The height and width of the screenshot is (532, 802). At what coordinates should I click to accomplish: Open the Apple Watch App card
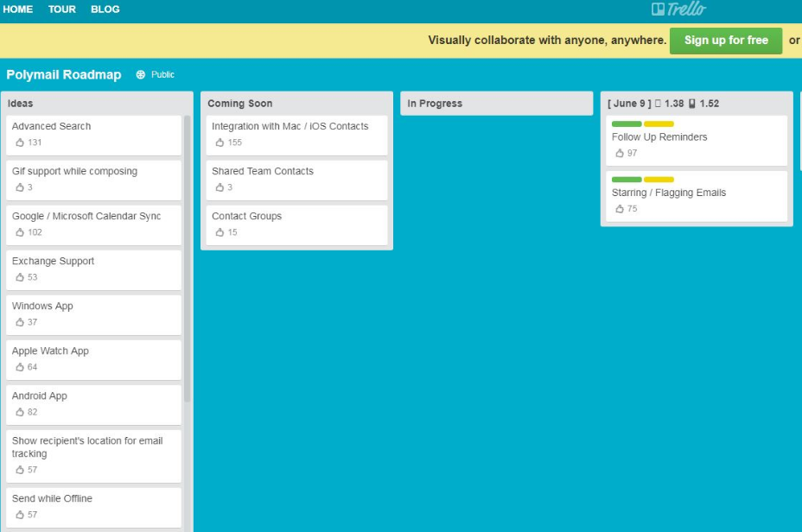coord(93,360)
